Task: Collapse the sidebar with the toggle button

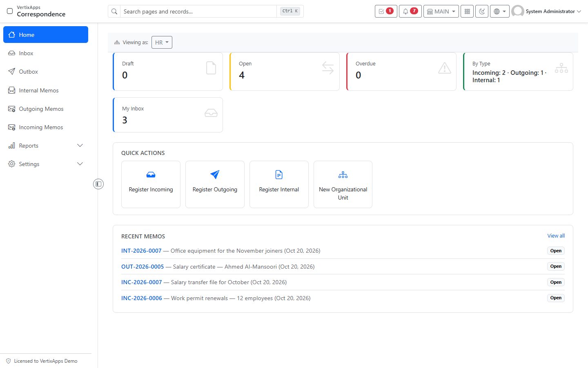Action: (98, 184)
